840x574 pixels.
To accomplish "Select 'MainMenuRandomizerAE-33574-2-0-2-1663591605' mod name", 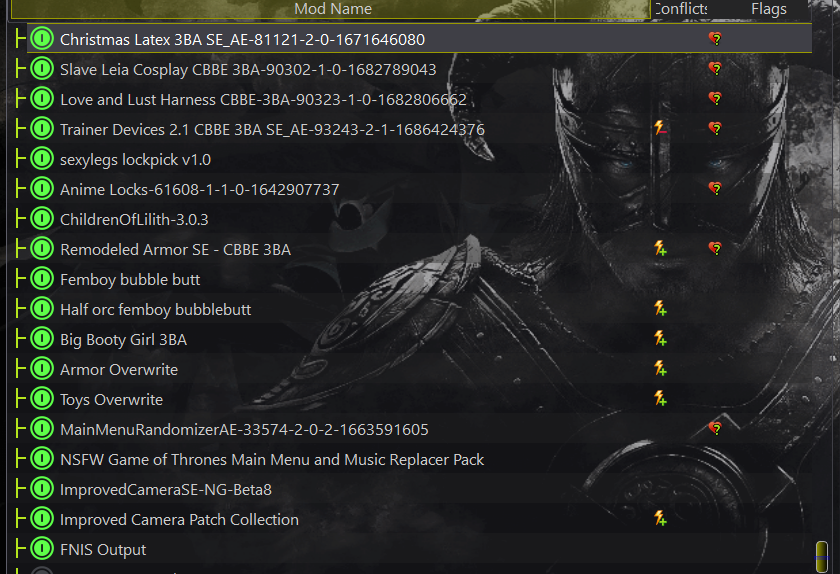I will pos(244,430).
